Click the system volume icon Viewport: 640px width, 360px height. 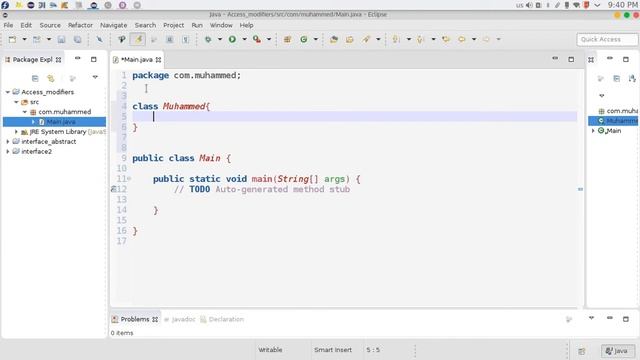point(529,5)
